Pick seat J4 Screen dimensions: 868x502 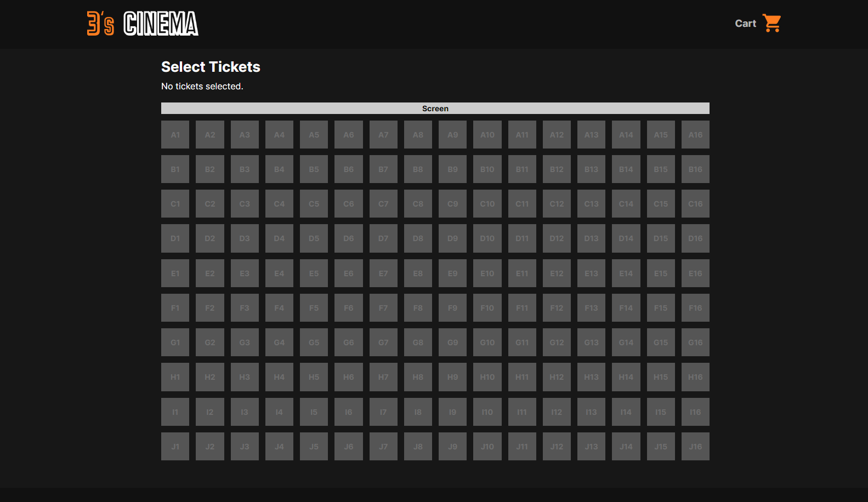point(279,447)
